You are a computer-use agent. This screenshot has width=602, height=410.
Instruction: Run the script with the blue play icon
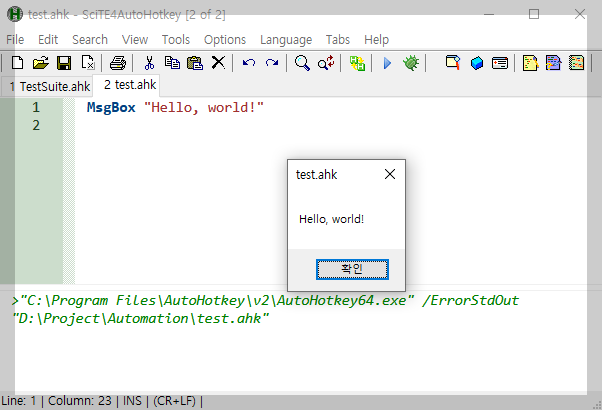point(387,63)
